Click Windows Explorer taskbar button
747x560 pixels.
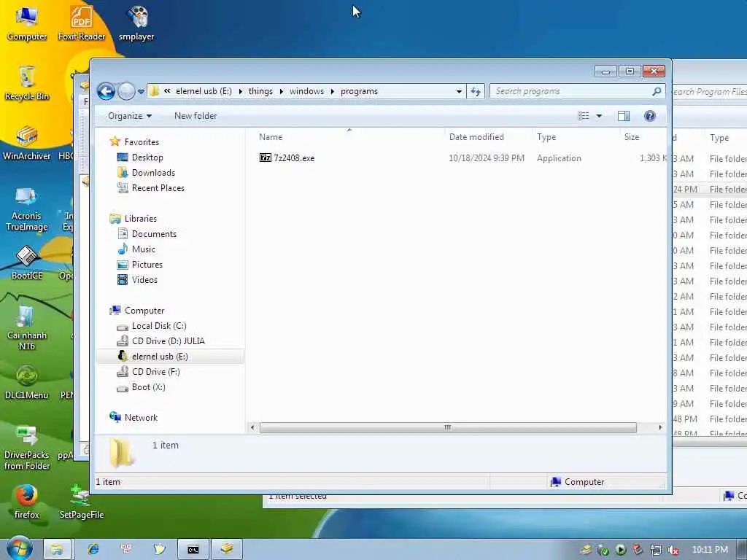coord(57,550)
